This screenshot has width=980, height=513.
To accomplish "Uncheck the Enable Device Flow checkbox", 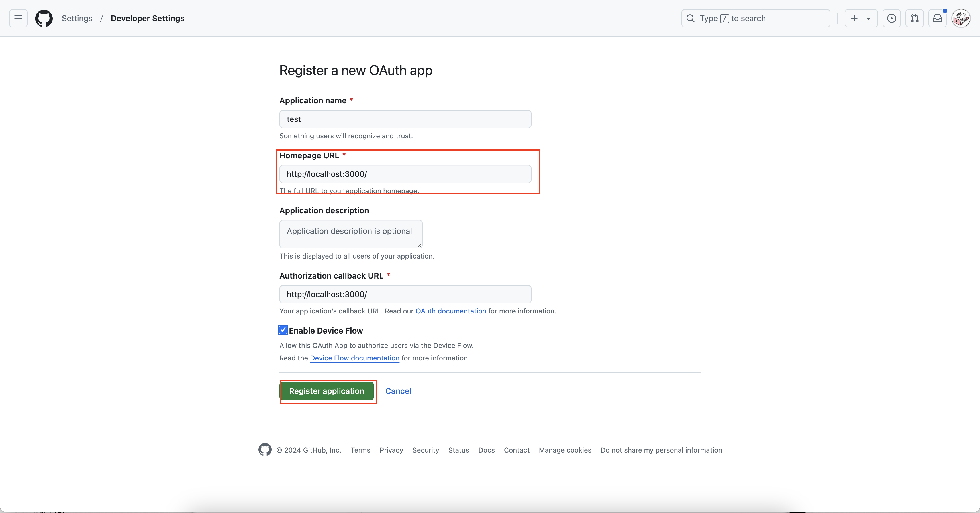I will click(x=283, y=330).
